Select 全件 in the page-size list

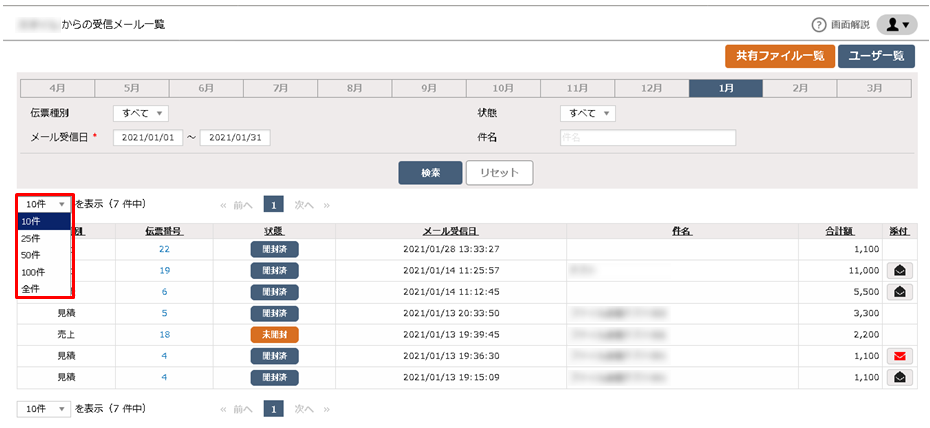pos(31,289)
